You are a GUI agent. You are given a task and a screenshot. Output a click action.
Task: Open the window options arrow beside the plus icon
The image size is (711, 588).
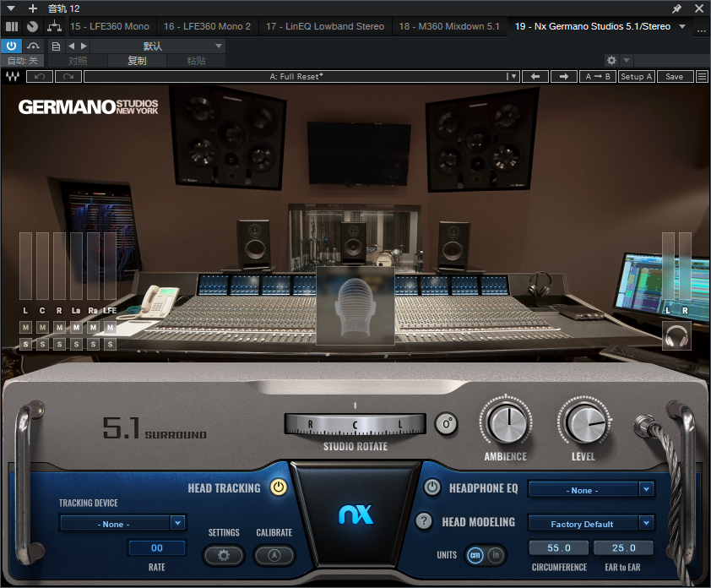11,8
